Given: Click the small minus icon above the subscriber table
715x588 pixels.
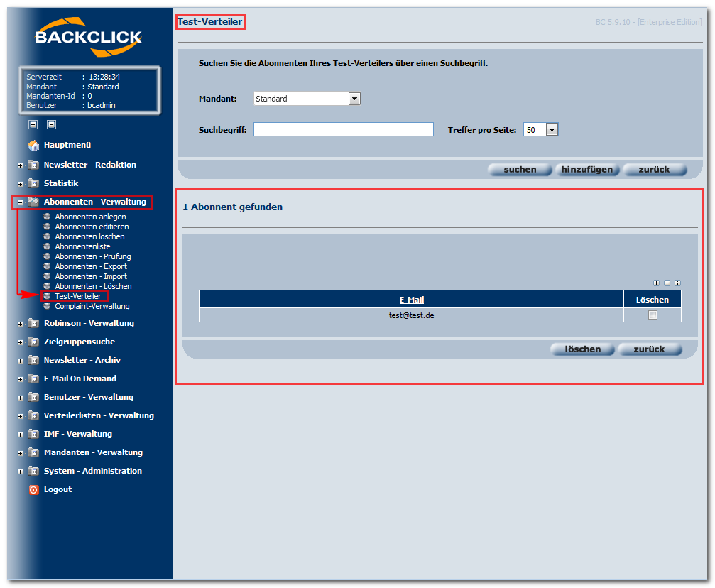Looking at the screenshot, I should click(x=667, y=283).
